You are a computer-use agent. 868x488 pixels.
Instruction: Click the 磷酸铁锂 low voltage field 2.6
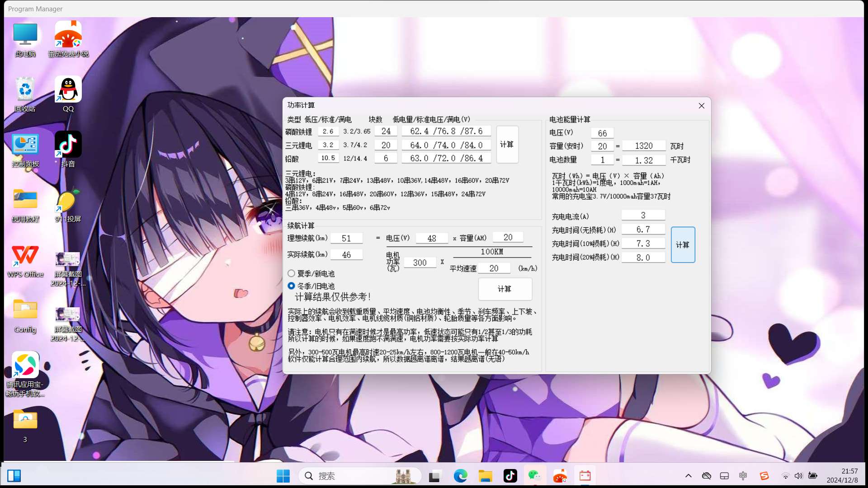tap(328, 131)
